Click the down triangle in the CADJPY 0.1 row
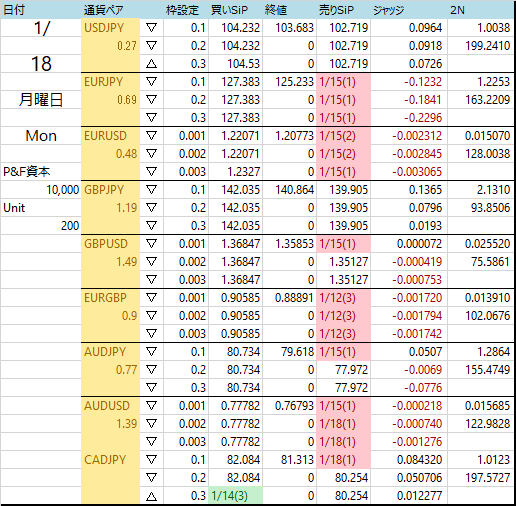 click(x=151, y=460)
